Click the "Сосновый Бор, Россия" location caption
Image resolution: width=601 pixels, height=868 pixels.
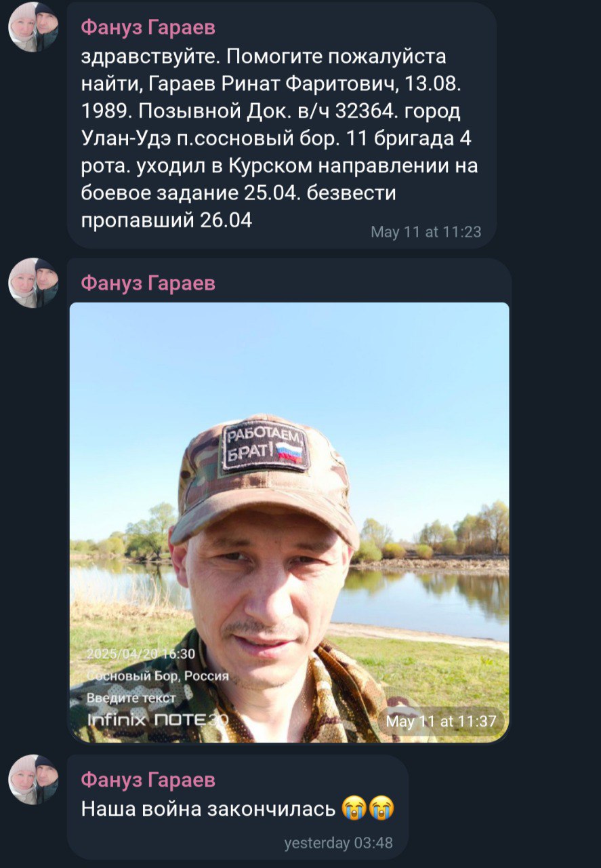pos(158,676)
